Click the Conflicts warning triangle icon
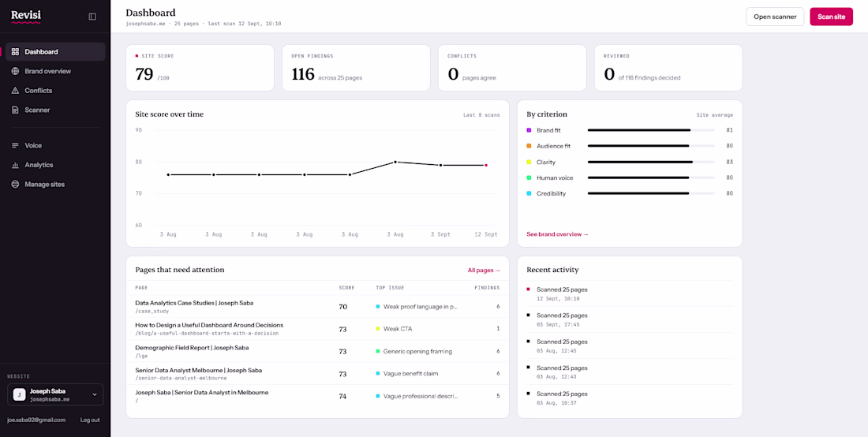 (15, 91)
